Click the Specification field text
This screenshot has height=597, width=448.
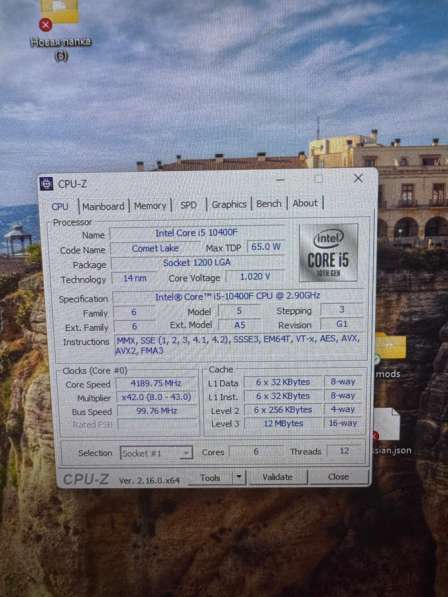pos(238,296)
